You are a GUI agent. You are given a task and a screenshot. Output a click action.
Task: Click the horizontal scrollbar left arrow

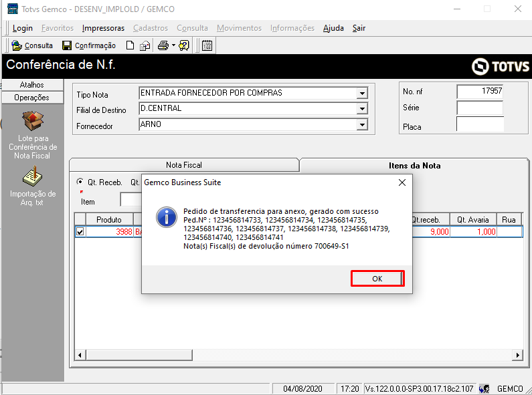tap(80, 355)
